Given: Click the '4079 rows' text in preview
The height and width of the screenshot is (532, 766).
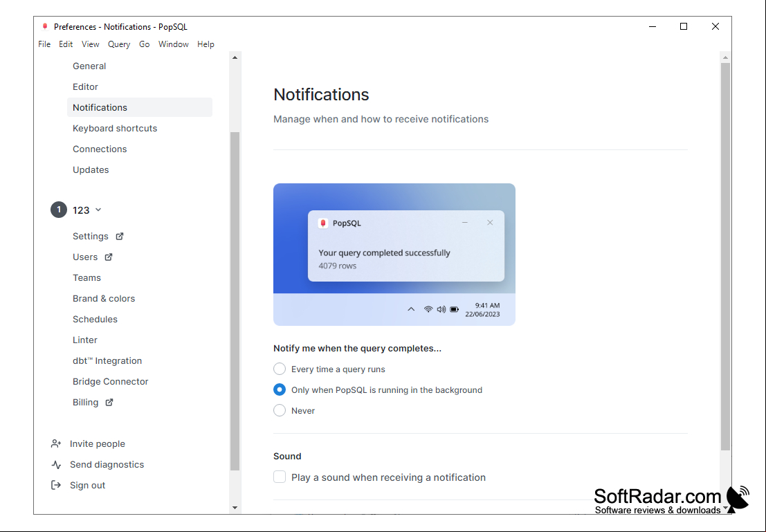Looking at the screenshot, I should click(338, 266).
